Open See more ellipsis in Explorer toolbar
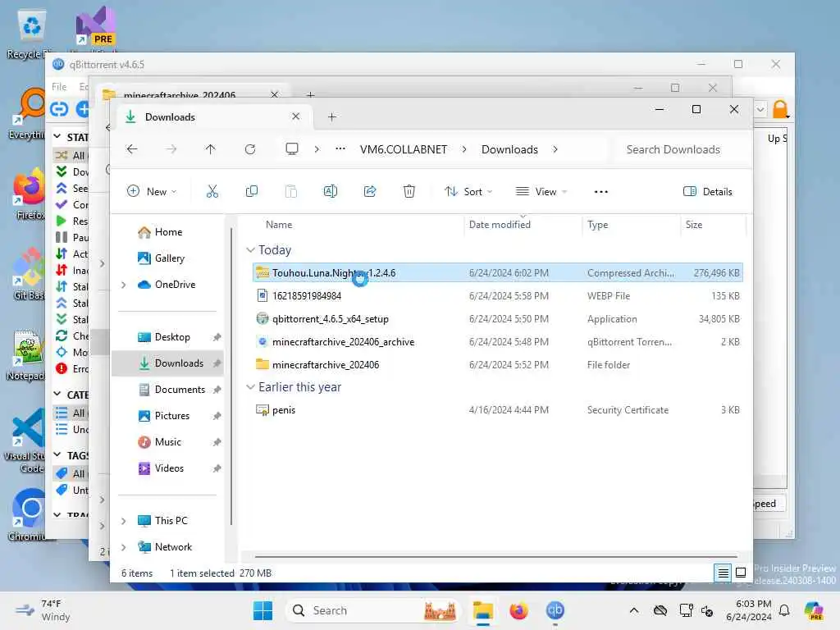This screenshot has width=840, height=630. click(601, 191)
